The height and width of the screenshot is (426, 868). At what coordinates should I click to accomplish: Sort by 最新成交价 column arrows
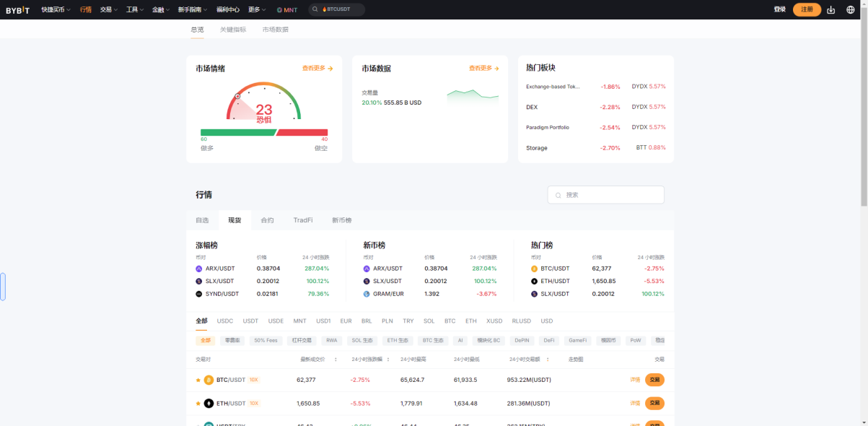336,359
